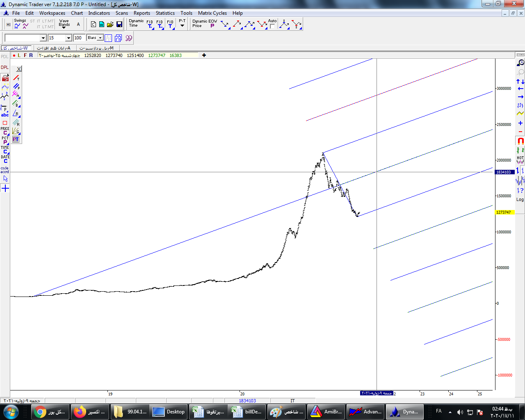Switch to the راتان هم افزا-A tab

click(54, 48)
